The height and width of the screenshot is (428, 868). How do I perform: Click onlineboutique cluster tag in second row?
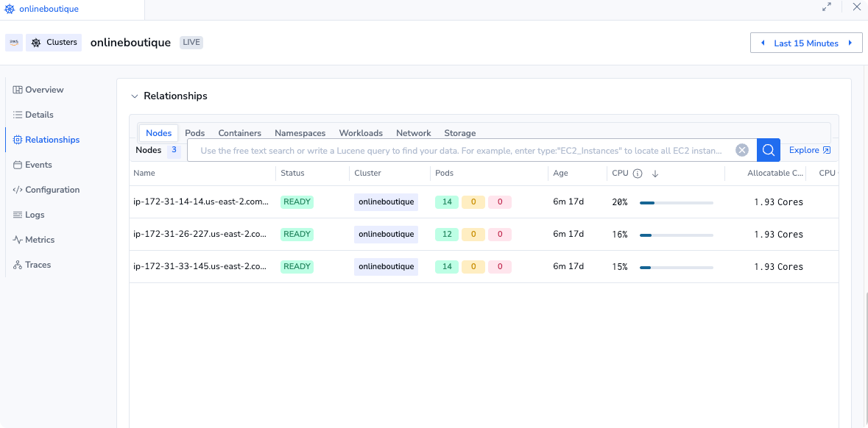387,234
